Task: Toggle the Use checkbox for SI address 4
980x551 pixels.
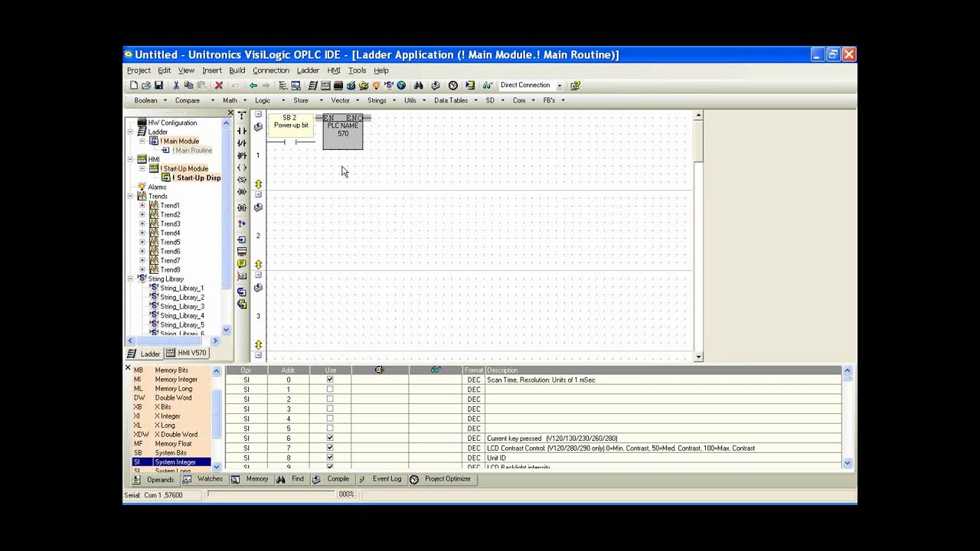Action: [330, 419]
